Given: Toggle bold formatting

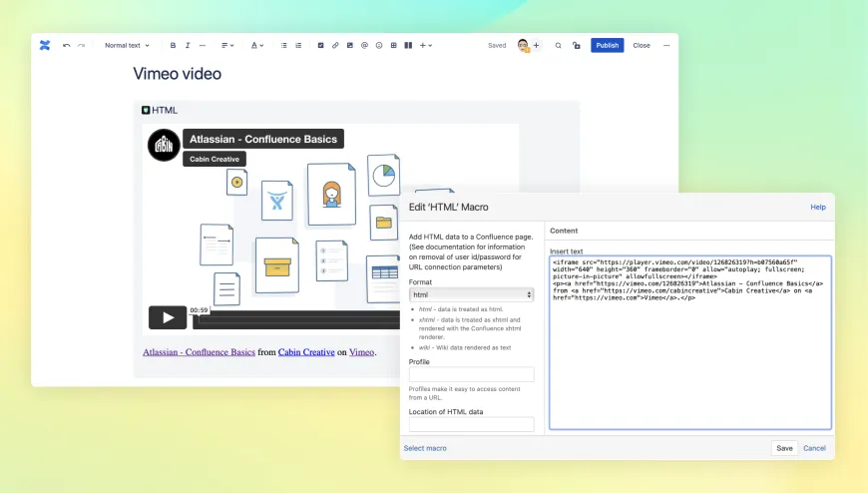Looking at the screenshot, I should click(173, 45).
